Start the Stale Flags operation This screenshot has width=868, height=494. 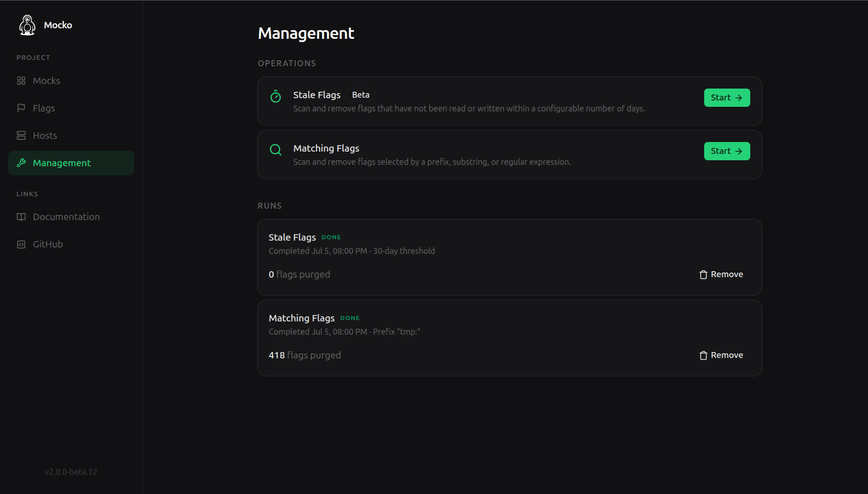[727, 98]
